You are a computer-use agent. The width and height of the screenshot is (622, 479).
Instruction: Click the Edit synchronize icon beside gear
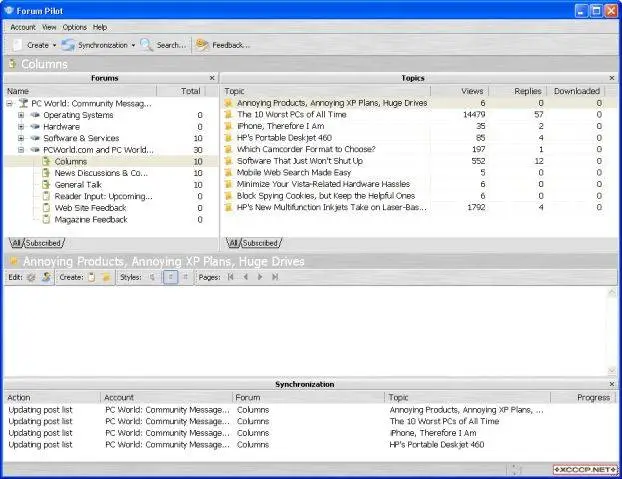[46, 277]
